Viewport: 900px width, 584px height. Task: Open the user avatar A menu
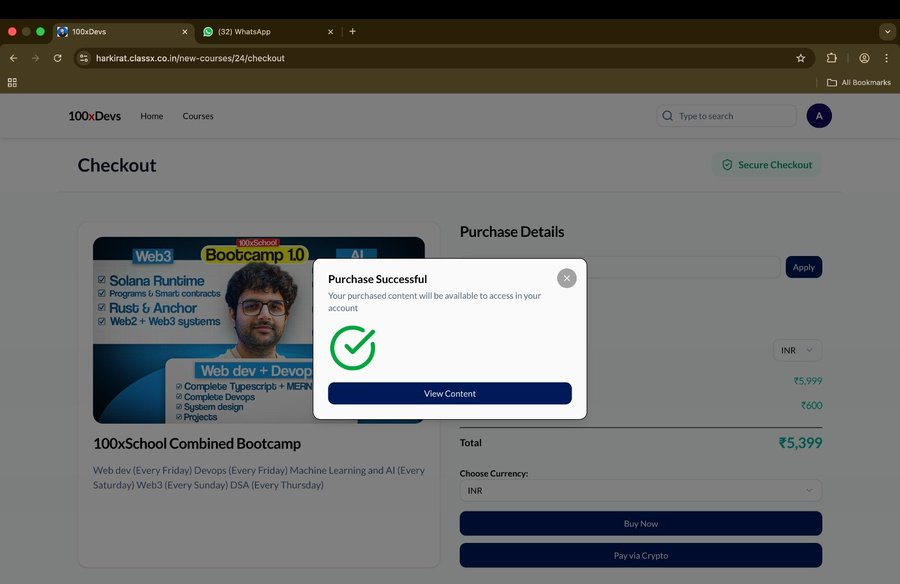click(x=819, y=116)
